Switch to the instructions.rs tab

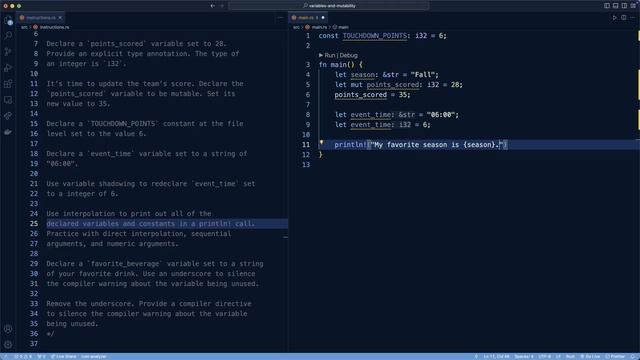[x=40, y=18]
